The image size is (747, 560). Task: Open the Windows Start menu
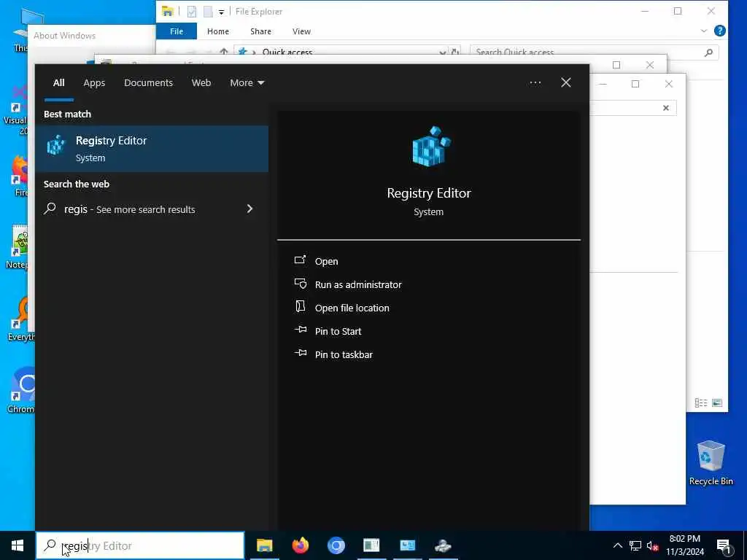(x=18, y=545)
